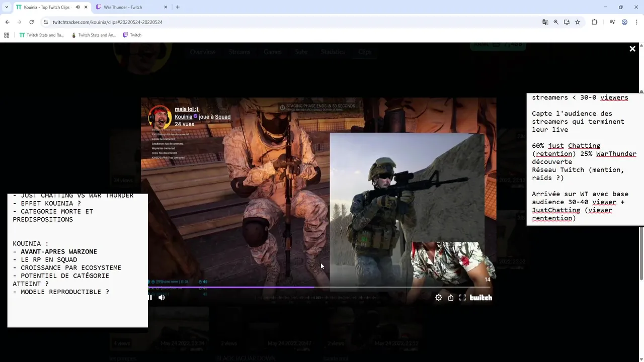Screen dimensions: 644x362
Task: Bookmark this page with the star icon
Action: [578, 22]
